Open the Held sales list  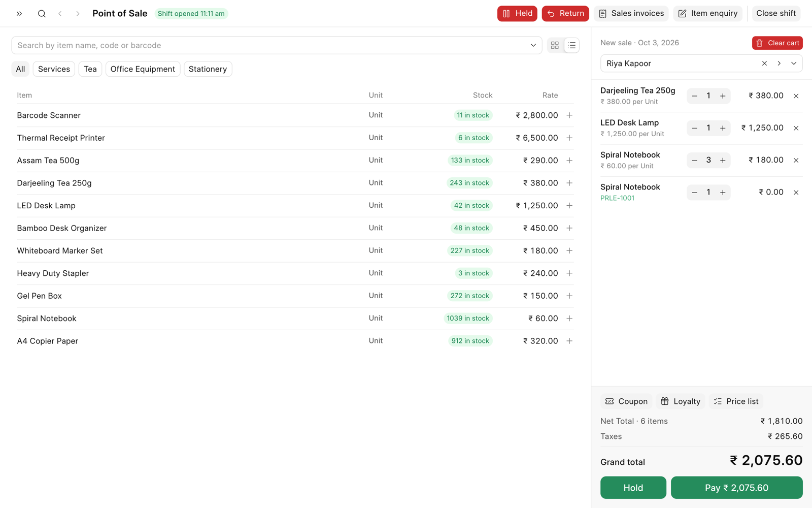pyautogui.click(x=517, y=14)
